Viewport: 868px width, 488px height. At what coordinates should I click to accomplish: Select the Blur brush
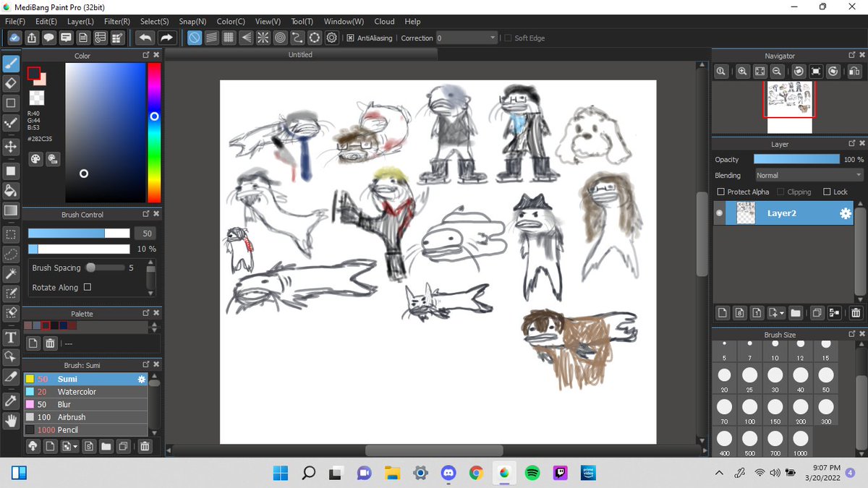point(85,404)
